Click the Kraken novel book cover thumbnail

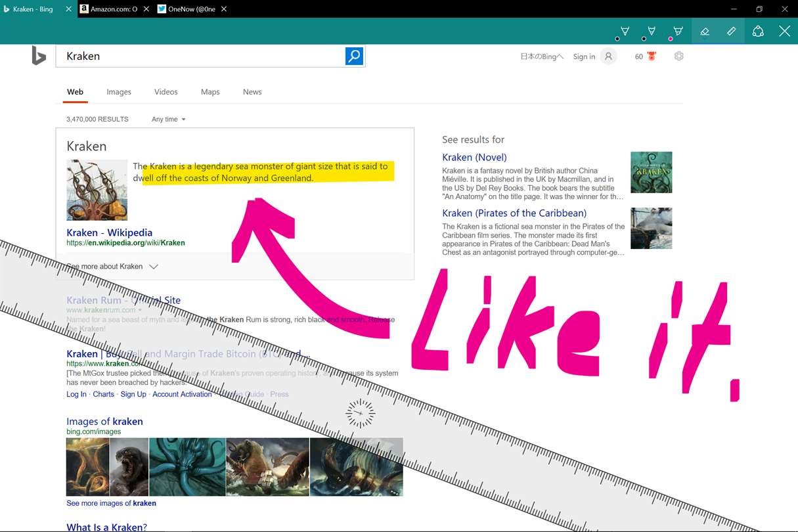click(x=651, y=172)
